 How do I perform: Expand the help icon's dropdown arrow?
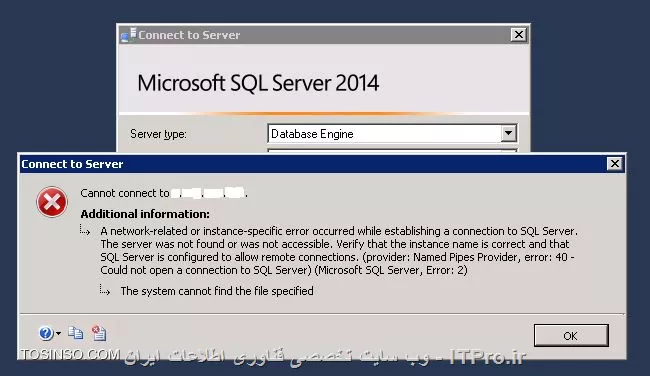point(58,333)
